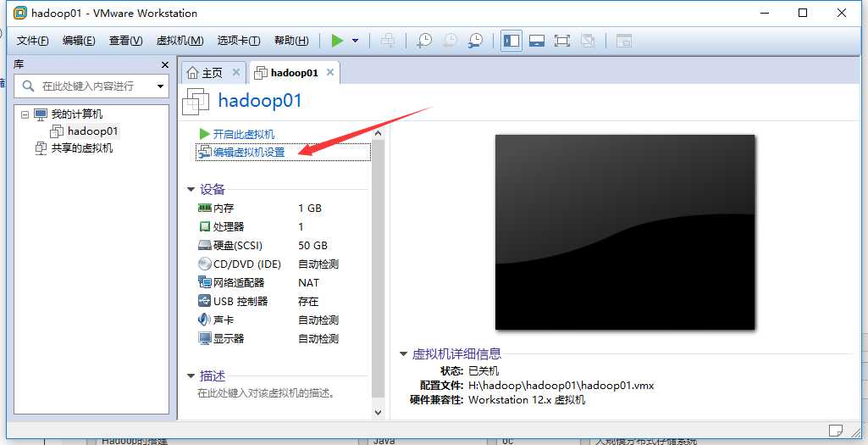Collapse the 设备 section
868x445 pixels.
pos(191,190)
